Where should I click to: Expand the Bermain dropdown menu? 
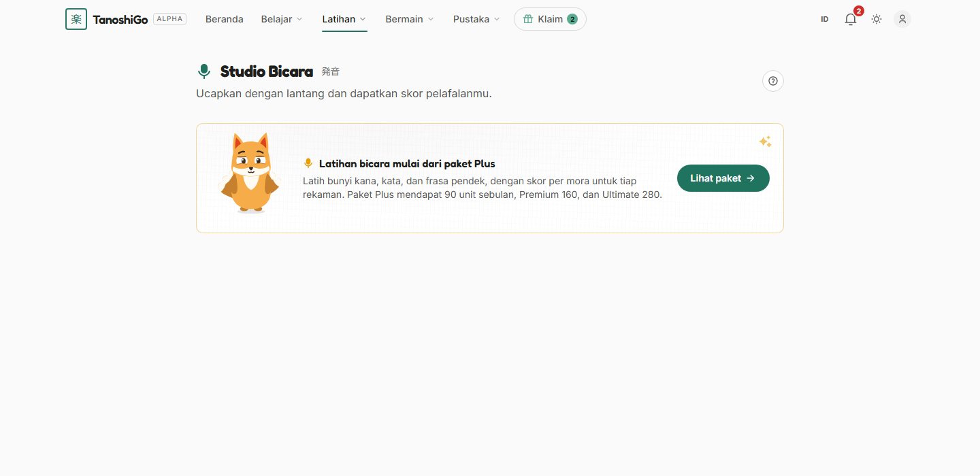(410, 19)
